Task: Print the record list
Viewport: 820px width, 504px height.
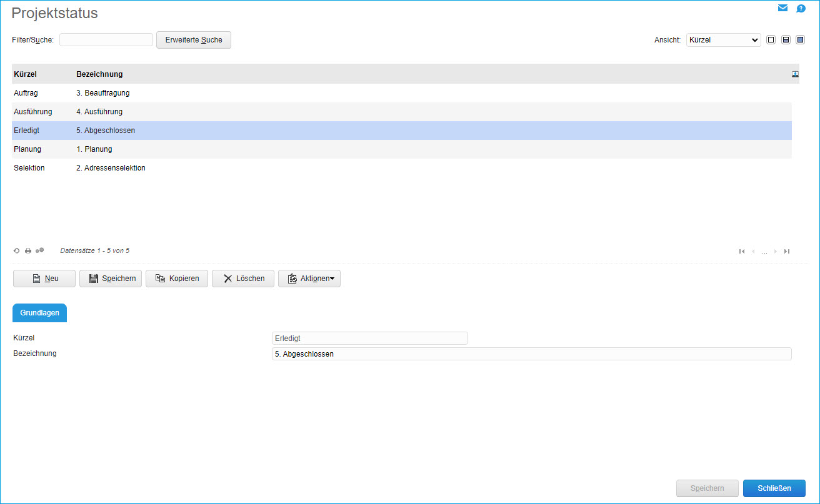Action: [x=28, y=251]
